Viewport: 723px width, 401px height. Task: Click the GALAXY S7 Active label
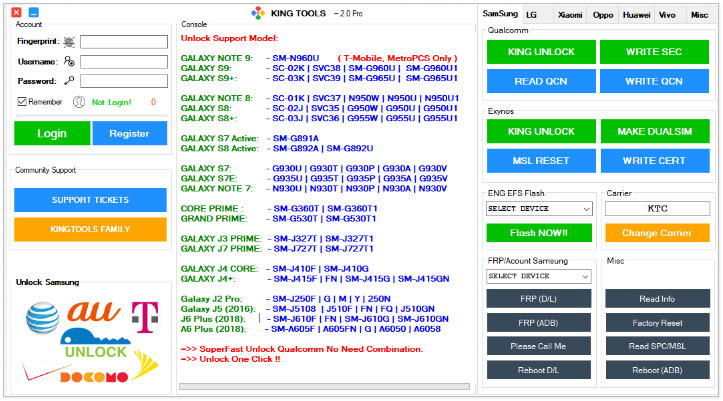(219, 138)
